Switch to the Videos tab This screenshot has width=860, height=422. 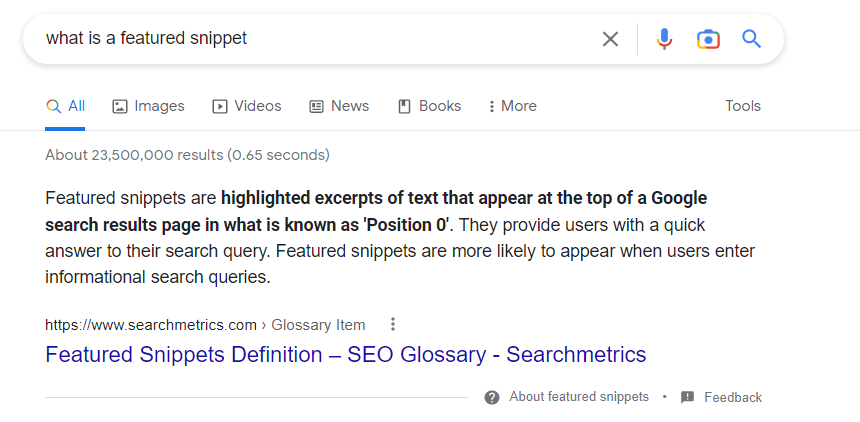point(247,106)
